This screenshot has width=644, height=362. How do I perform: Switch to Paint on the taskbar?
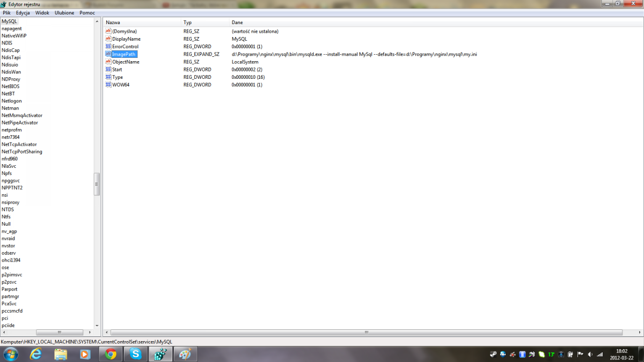pyautogui.click(x=185, y=354)
